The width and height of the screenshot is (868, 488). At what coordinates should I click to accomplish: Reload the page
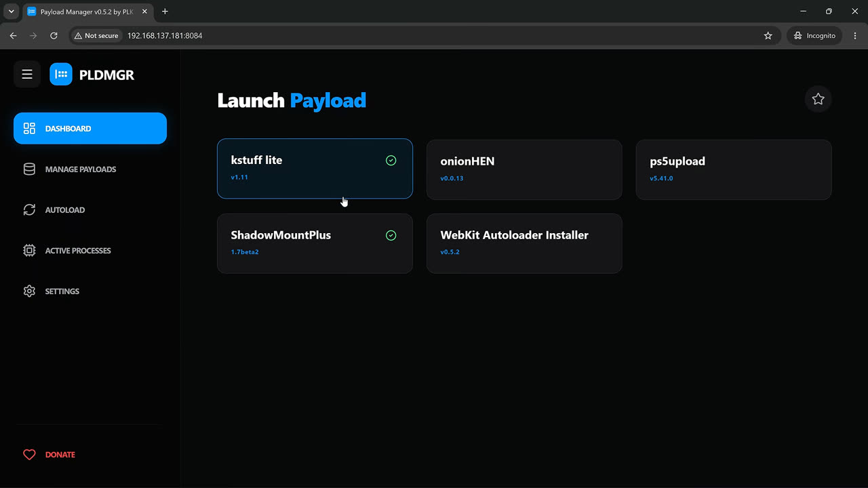[x=54, y=35]
